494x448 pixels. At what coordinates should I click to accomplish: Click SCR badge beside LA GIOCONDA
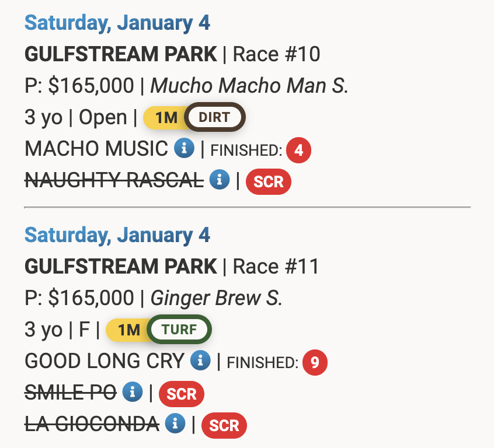(224, 426)
